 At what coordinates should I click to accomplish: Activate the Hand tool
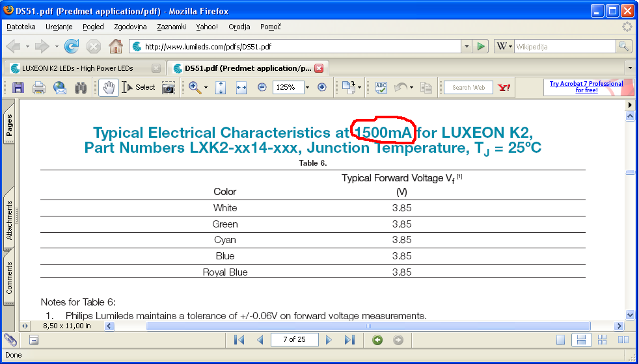point(109,88)
